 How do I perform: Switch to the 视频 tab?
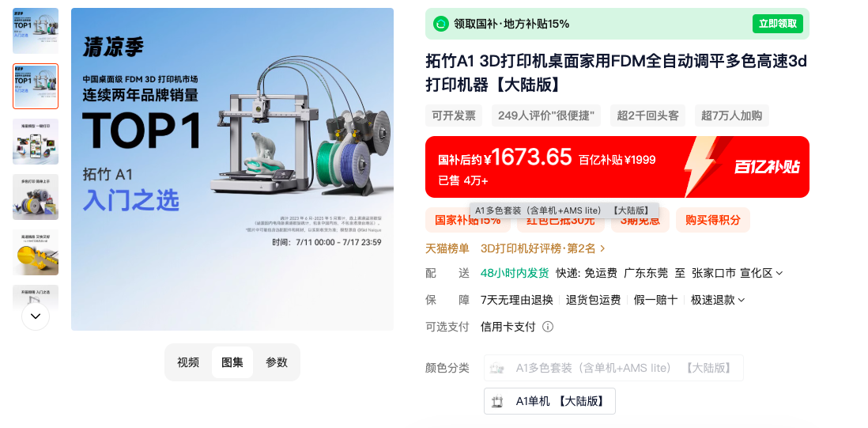(188, 362)
